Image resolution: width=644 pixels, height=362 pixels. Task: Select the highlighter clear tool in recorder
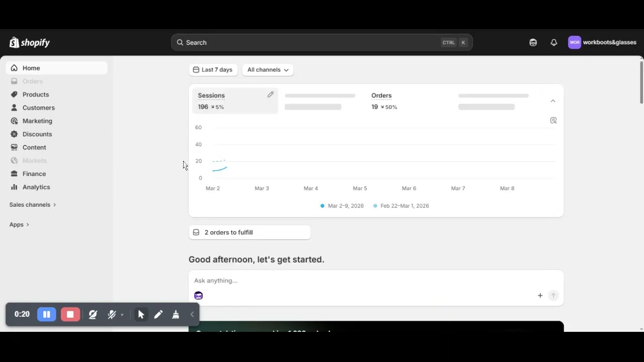pyautogui.click(x=176, y=315)
